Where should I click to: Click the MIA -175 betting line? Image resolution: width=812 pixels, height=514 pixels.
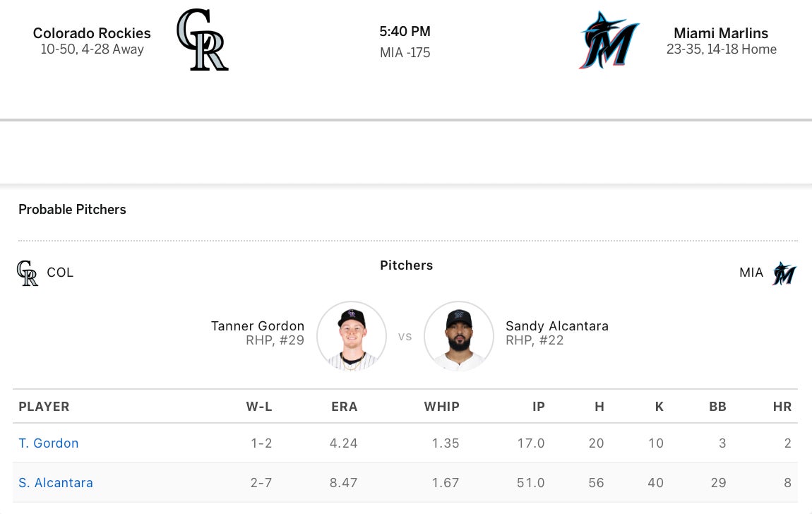(x=405, y=53)
